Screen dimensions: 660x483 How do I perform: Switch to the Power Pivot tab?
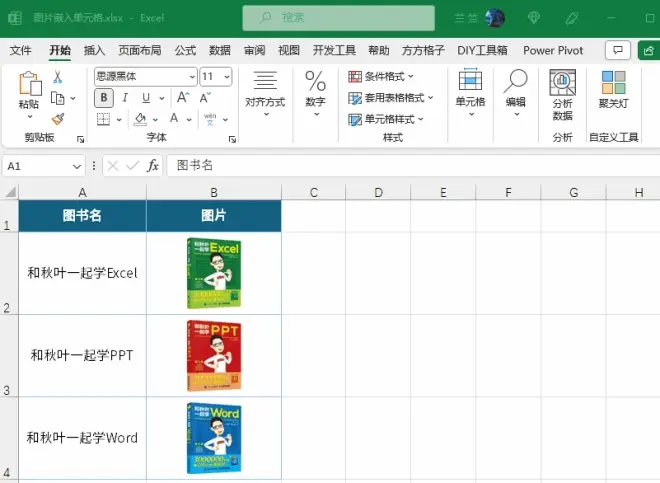pos(553,50)
